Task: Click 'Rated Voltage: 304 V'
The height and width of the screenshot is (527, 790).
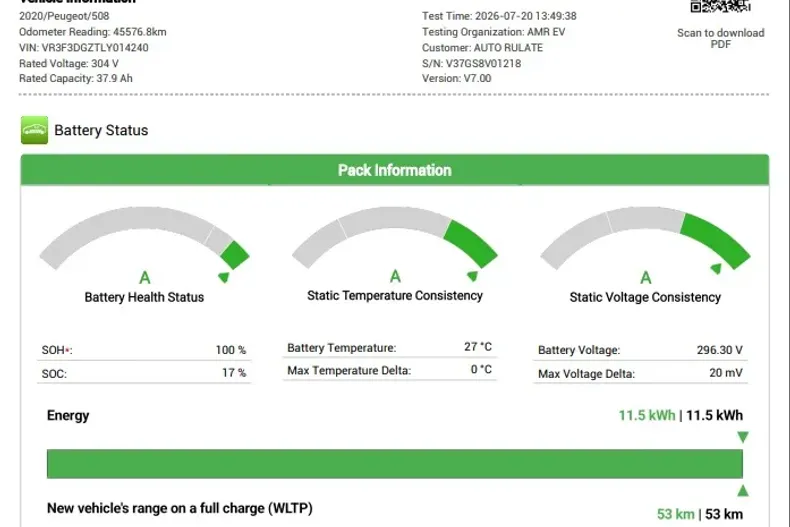Action: [x=69, y=63]
